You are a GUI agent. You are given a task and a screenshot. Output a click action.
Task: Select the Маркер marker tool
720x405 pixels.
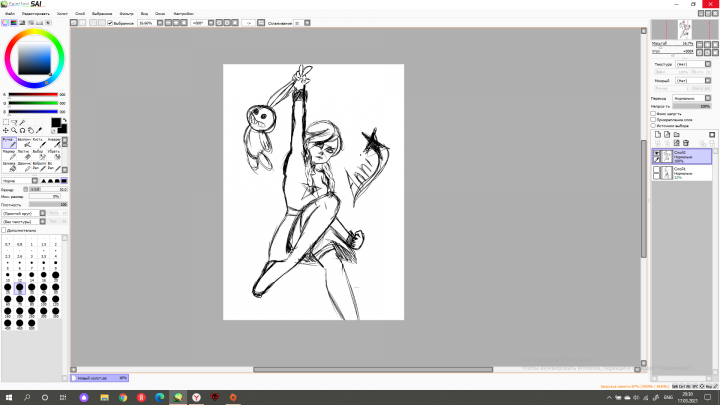[9, 155]
